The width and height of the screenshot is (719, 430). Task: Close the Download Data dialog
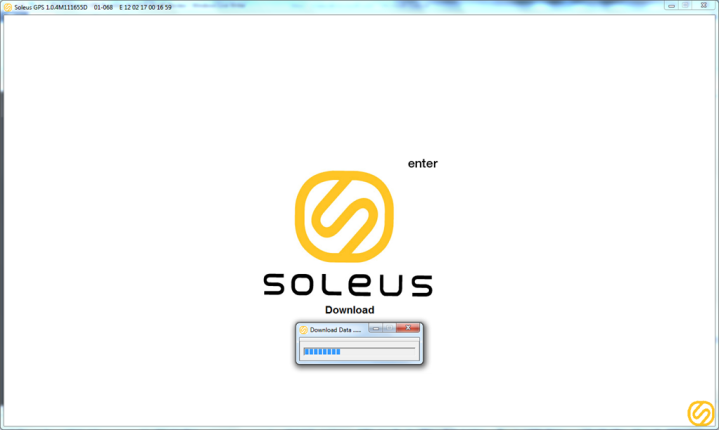tap(408, 328)
